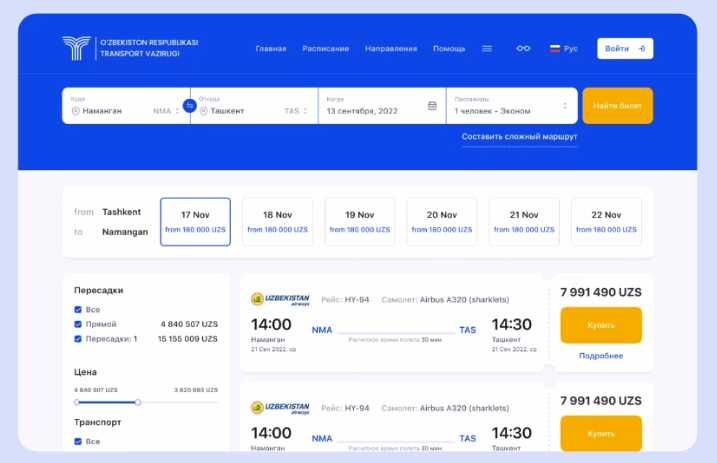Toggle the Прямой checkbox
717x463 pixels.
tap(78, 324)
